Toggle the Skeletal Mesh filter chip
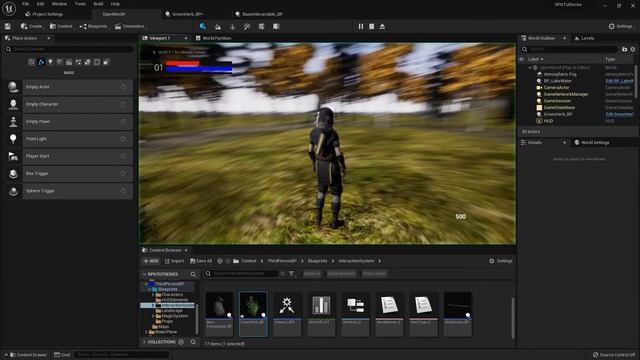 coord(341,273)
